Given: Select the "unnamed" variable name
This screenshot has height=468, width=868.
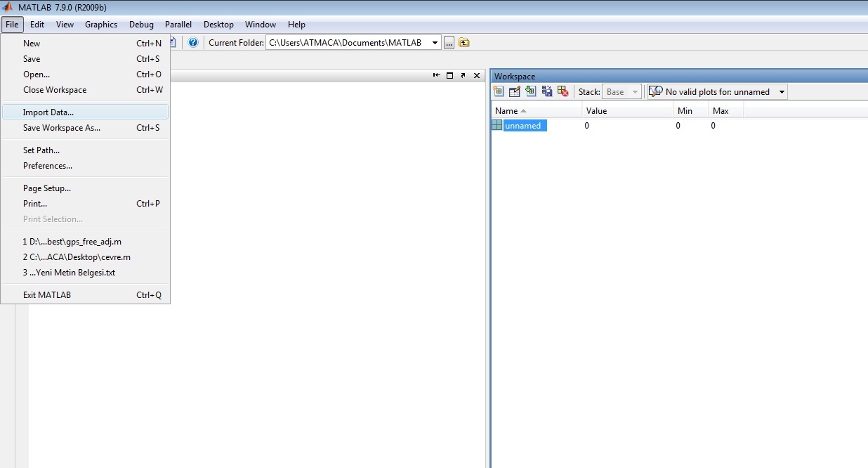Looking at the screenshot, I should coord(525,126).
